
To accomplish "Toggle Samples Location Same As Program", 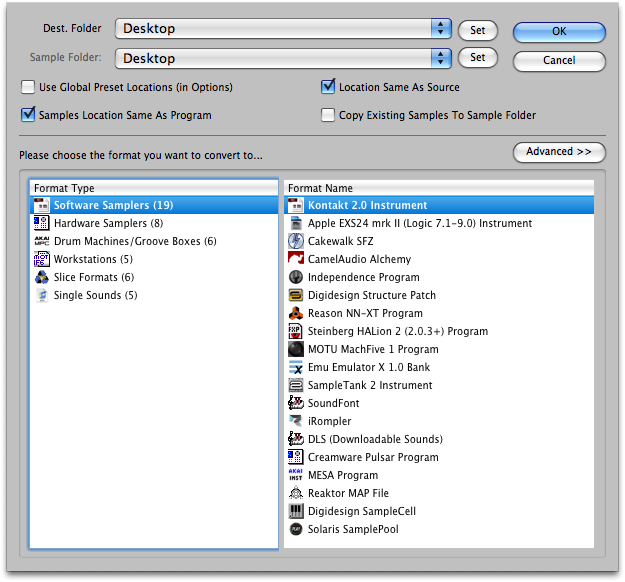I will point(28,115).
